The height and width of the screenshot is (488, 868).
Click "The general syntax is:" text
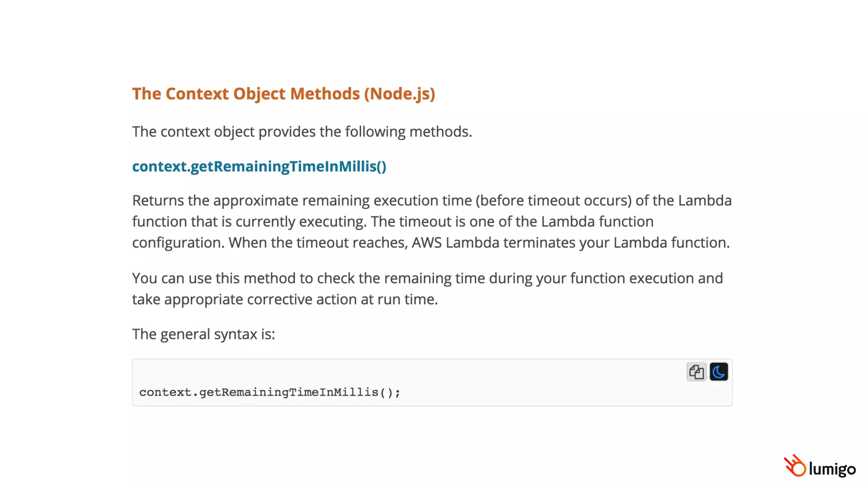pyautogui.click(x=203, y=334)
